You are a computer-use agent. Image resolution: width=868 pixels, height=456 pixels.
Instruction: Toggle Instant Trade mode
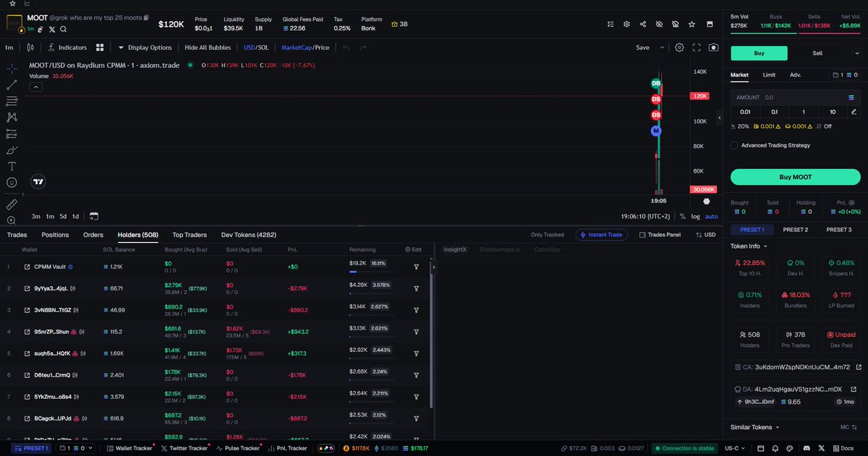point(602,235)
